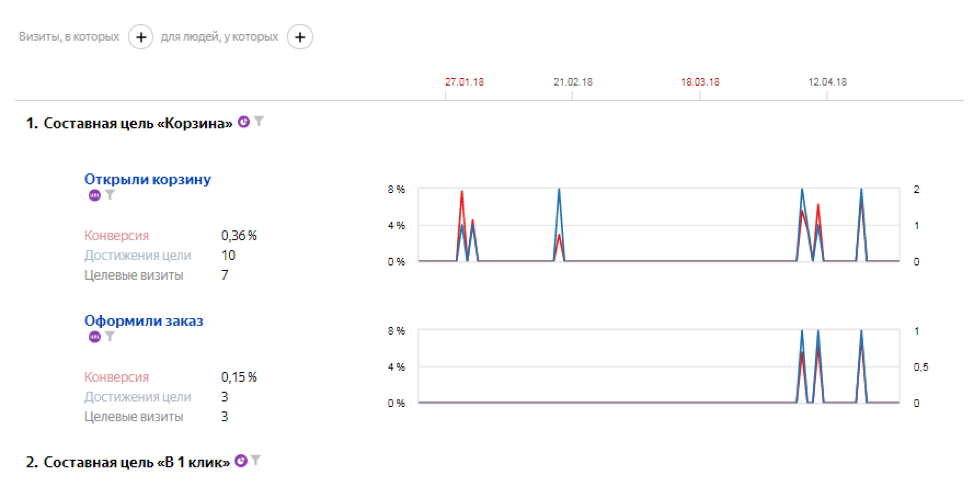Click the purple clock icon next to «В 1 клик» goal
This screenshot has height=486, width=974.
pos(242,461)
